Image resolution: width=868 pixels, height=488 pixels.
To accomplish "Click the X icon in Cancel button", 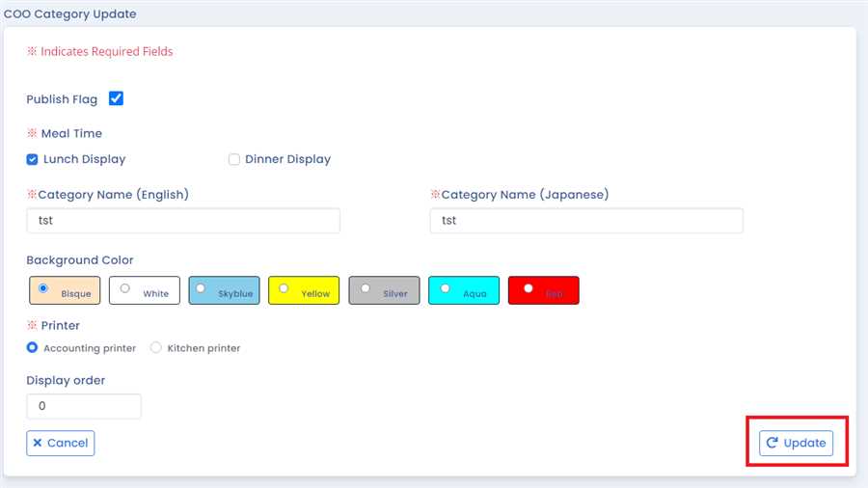I will [x=38, y=443].
